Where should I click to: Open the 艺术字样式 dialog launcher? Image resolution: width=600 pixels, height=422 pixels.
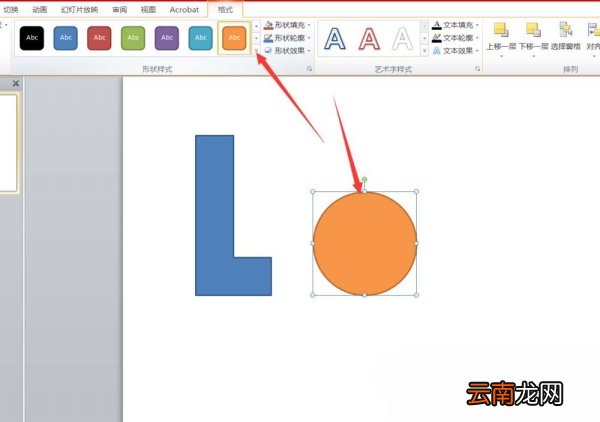[478, 69]
